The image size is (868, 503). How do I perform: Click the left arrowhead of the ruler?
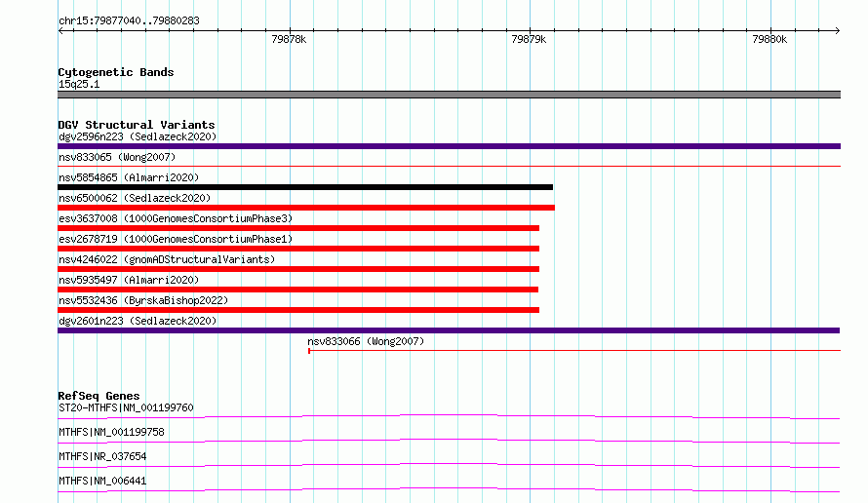click(60, 30)
